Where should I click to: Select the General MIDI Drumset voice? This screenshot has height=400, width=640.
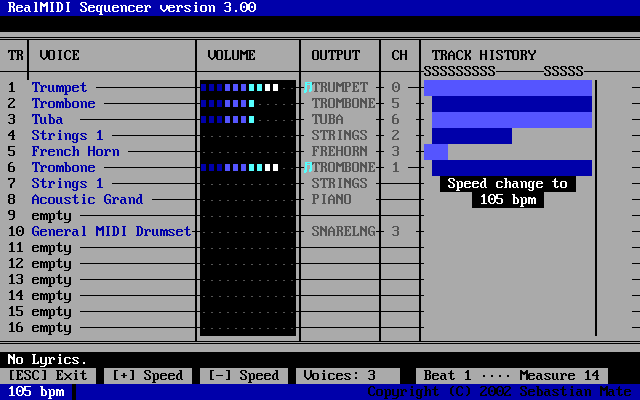[111, 232]
